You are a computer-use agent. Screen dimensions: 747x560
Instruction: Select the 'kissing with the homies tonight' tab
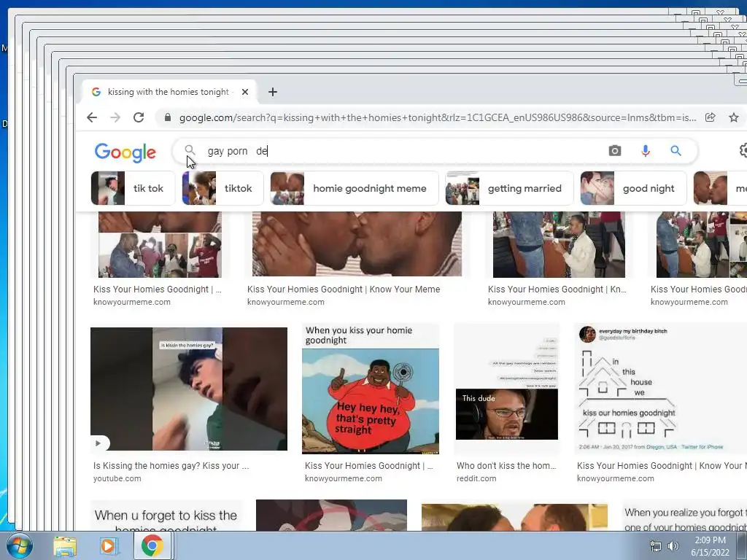click(x=169, y=92)
